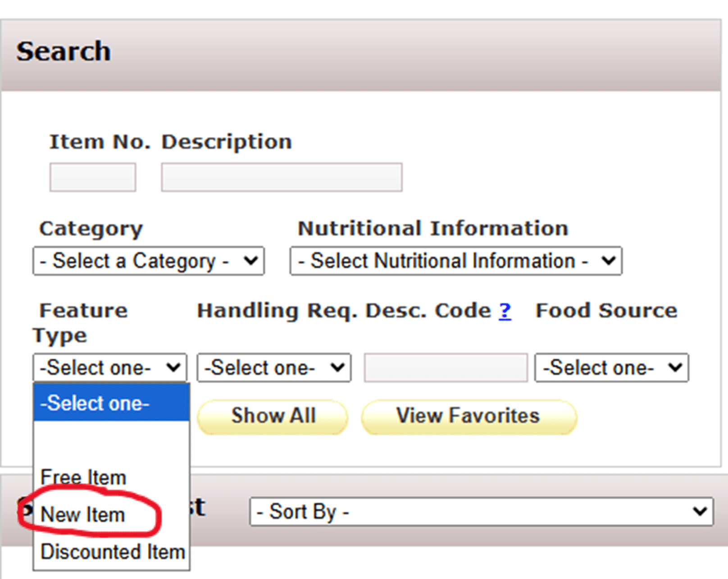Click the Description text field
The width and height of the screenshot is (728, 579).
point(282,177)
